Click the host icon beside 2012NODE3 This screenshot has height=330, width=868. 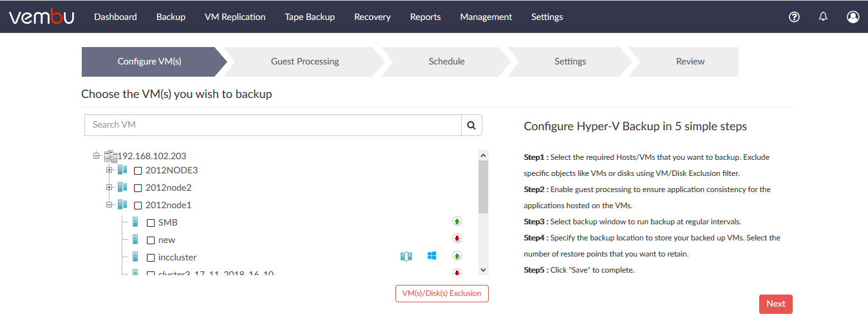[x=122, y=170]
